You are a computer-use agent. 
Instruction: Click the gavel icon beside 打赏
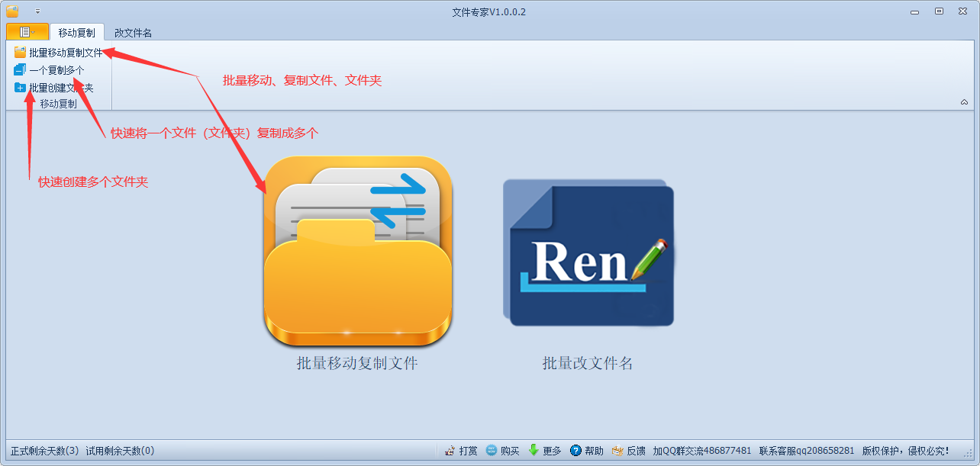click(x=450, y=451)
